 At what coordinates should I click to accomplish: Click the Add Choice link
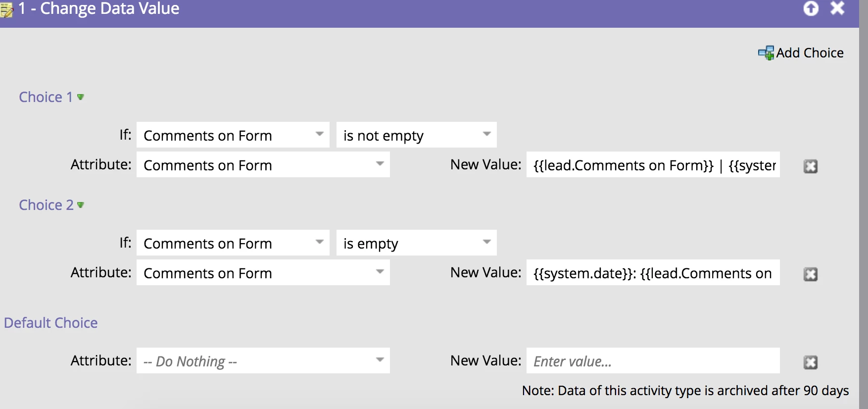(810, 53)
